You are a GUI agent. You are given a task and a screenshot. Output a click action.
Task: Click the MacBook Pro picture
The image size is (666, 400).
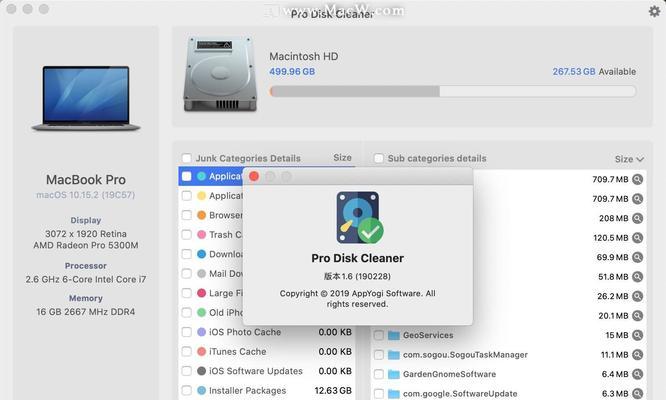click(x=86, y=98)
